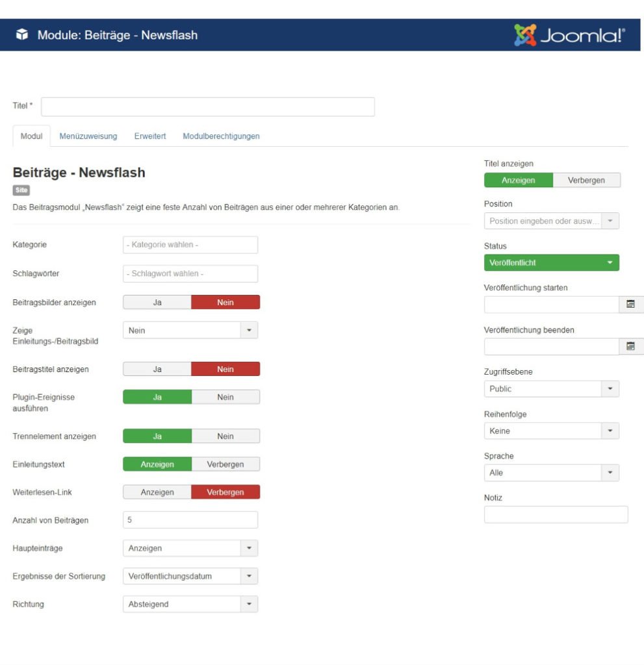The width and height of the screenshot is (644, 665).
Task: Open the Schlagwort wählen field
Action: pyautogui.click(x=190, y=273)
